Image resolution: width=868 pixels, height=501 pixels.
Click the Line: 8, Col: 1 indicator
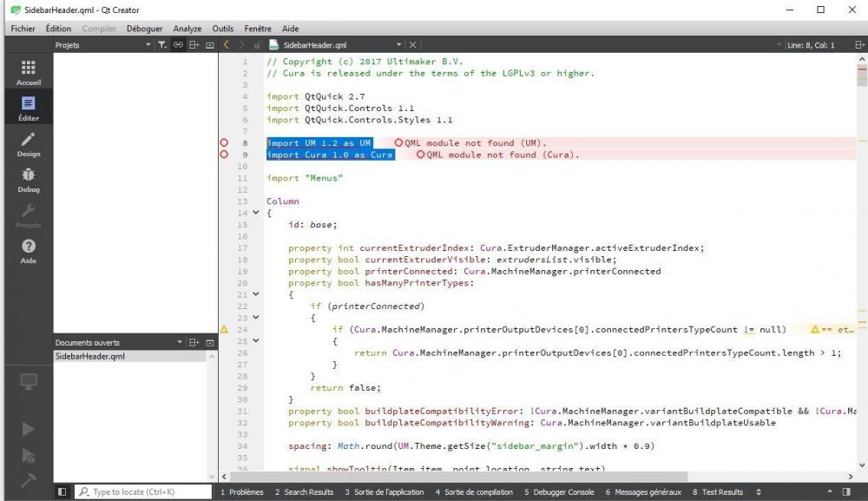(x=811, y=45)
